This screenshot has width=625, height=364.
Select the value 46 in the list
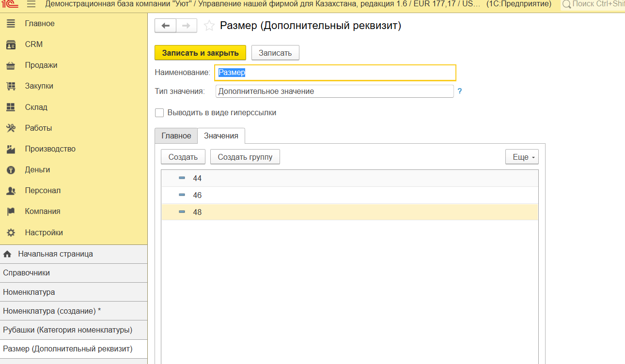(x=197, y=196)
